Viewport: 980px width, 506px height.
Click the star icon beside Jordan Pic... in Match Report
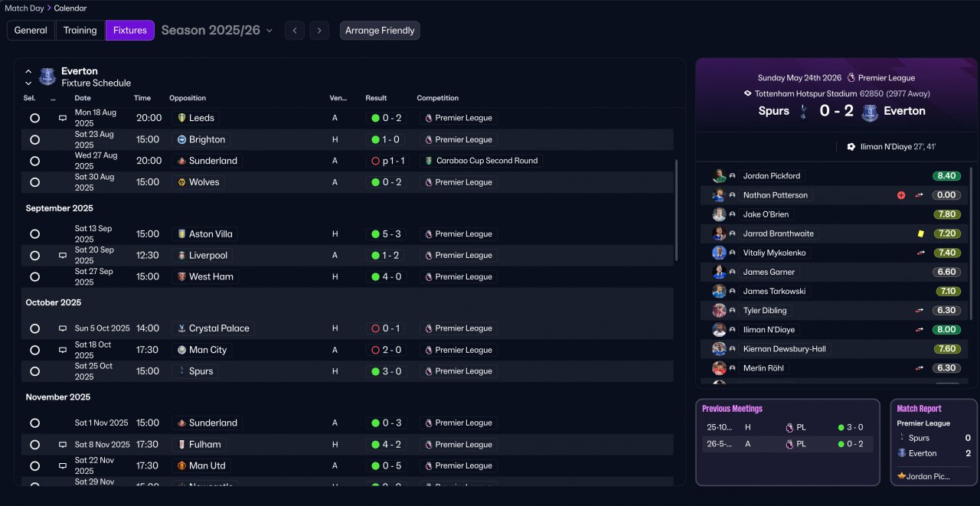(901, 476)
